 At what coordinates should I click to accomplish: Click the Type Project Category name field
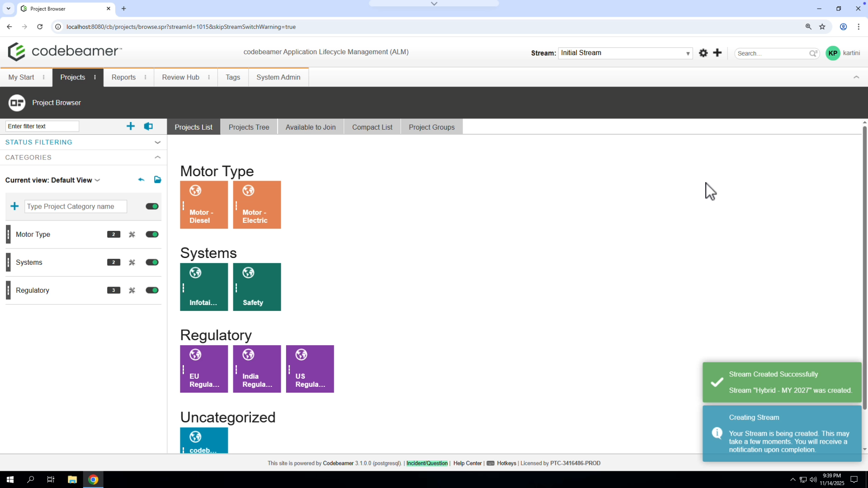pyautogui.click(x=75, y=206)
